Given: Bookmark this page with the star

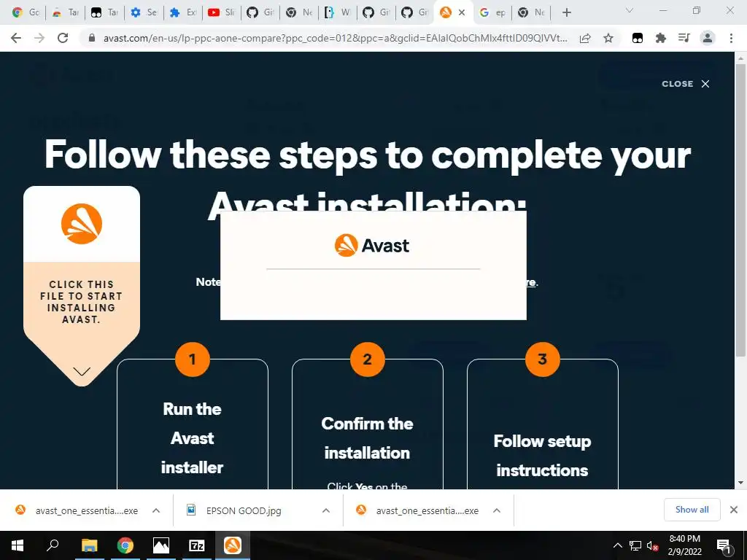Looking at the screenshot, I should click(x=608, y=38).
